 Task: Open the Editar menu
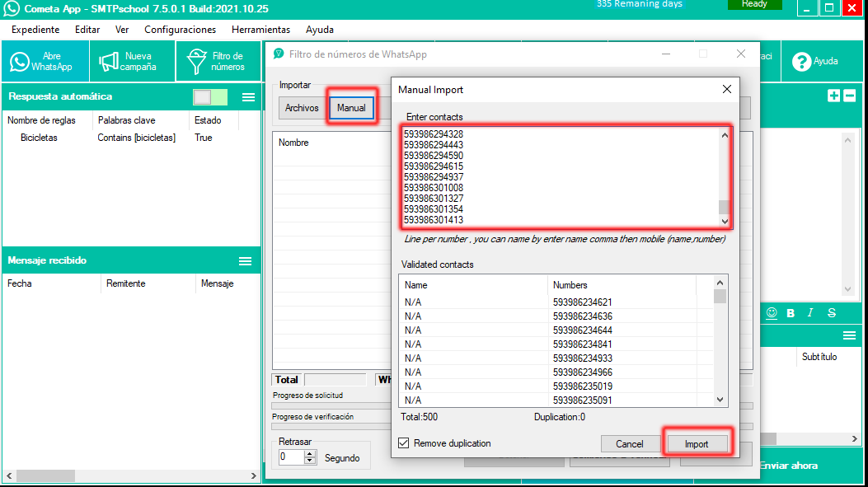point(87,30)
